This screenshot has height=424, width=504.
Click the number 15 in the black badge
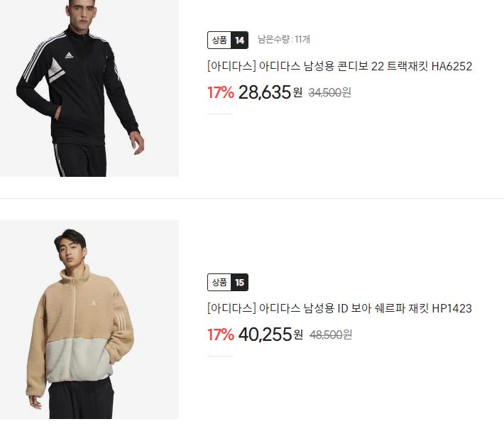click(239, 283)
